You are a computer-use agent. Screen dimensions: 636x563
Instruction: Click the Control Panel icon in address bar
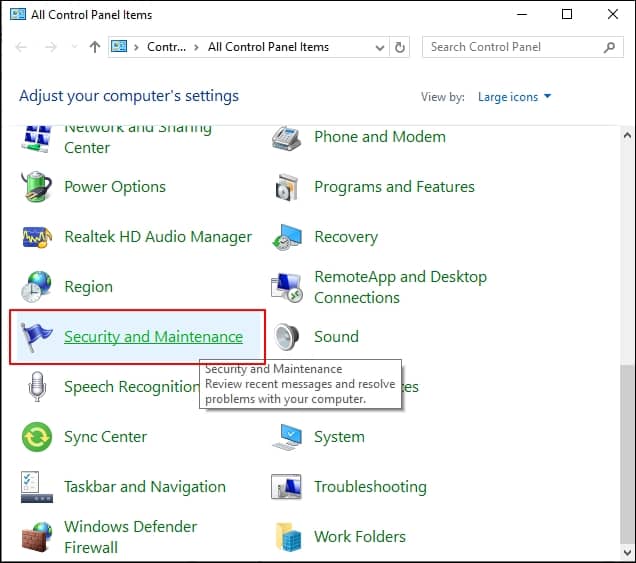[x=119, y=46]
